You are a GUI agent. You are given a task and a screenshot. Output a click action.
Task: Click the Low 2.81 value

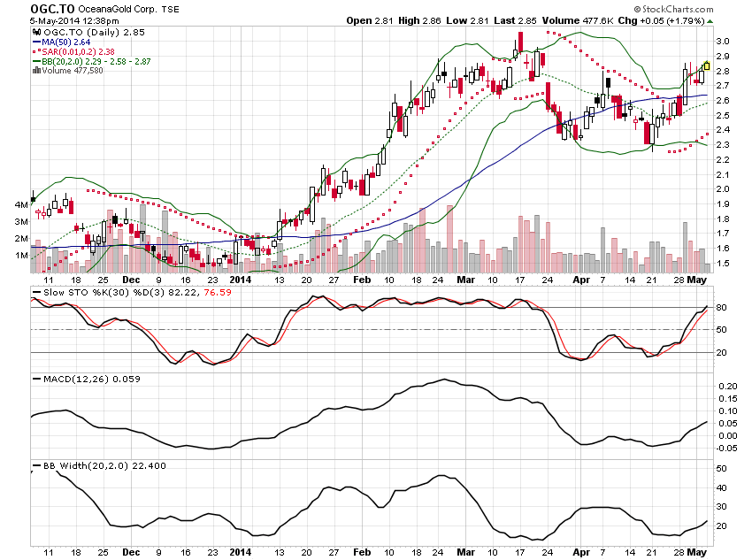click(x=467, y=20)
